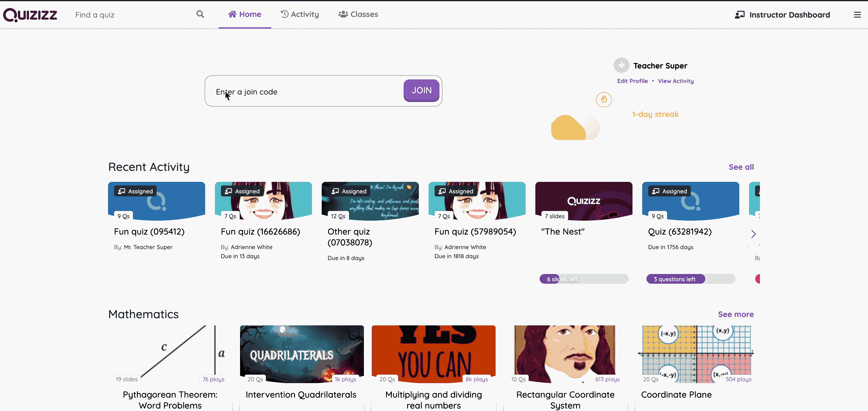Click the assigned badge icon on Fun quiz 095412
This screenshot has height=411, width=868.
point(122,191)
